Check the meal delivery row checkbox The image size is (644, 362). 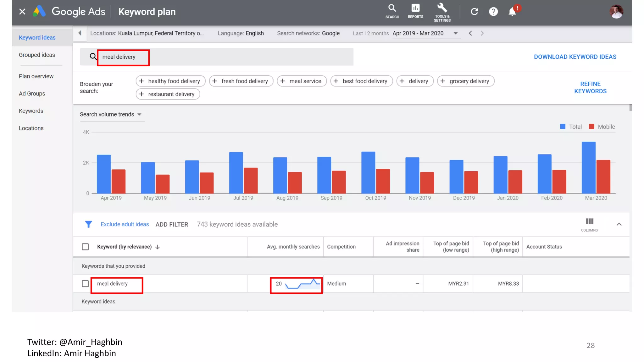tap(85, 284)
